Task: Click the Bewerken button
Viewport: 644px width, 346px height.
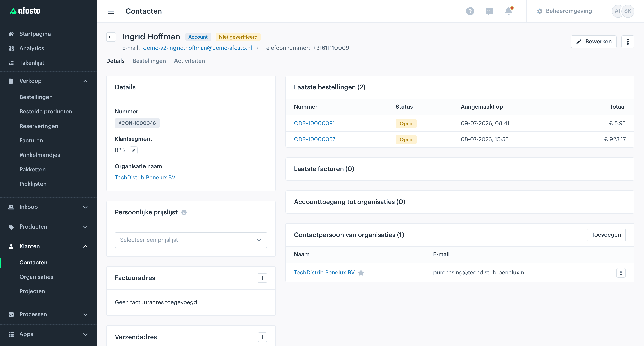Action: 593,42
